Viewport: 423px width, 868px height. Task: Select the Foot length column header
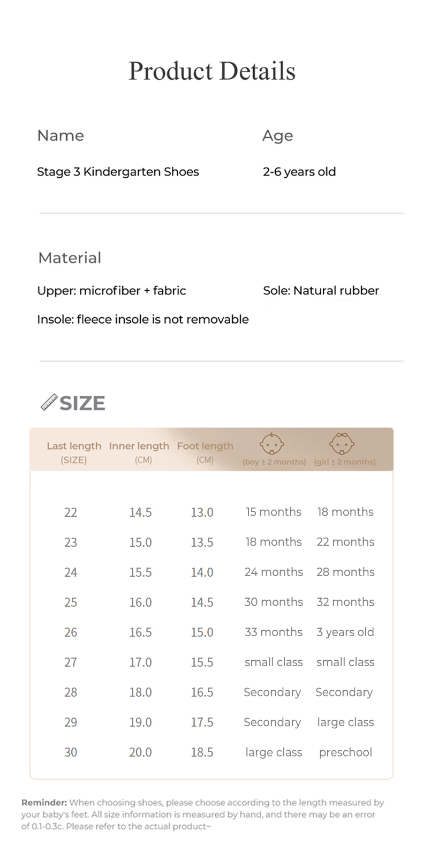(x=205, y=446)
